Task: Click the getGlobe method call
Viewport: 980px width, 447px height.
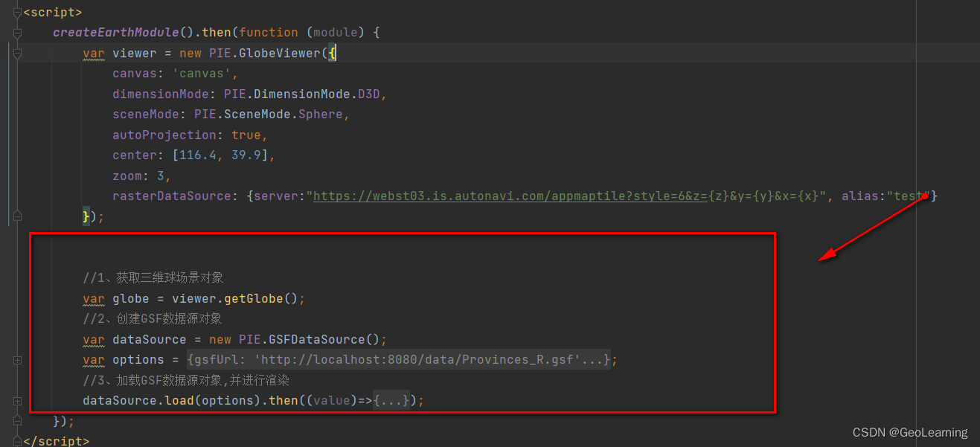Action: click(x=254, y=299)
